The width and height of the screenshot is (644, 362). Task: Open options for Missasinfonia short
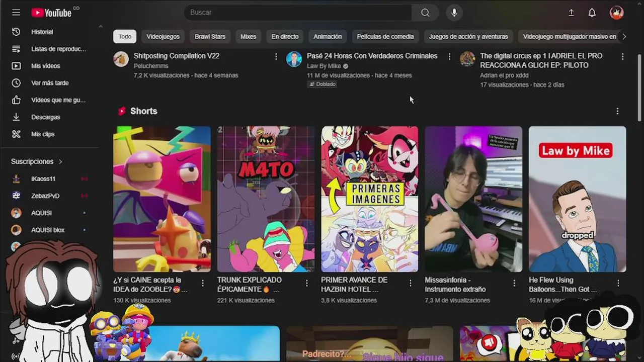515,283
